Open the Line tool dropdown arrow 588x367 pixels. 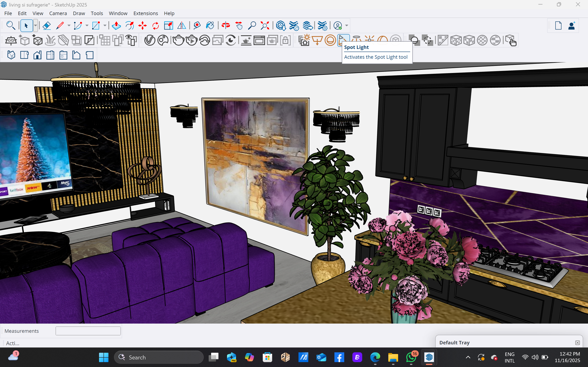pos(69,25)
